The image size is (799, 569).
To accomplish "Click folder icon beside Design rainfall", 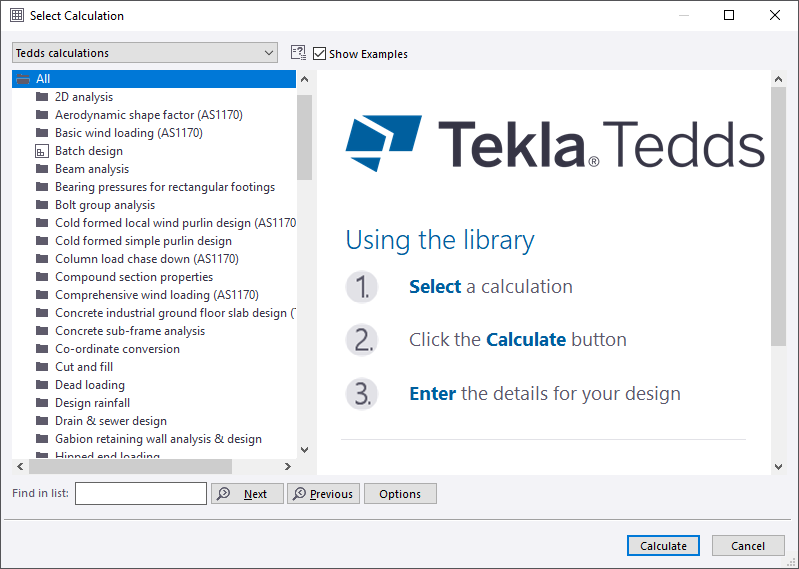I will click(42, 403).
